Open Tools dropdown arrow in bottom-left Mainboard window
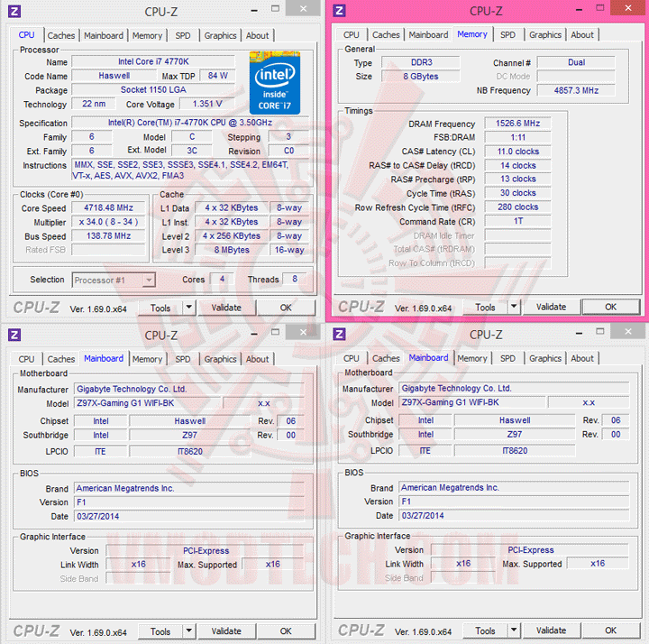The height and width of the screenshot is (644, 649). (x=188, y=630)
